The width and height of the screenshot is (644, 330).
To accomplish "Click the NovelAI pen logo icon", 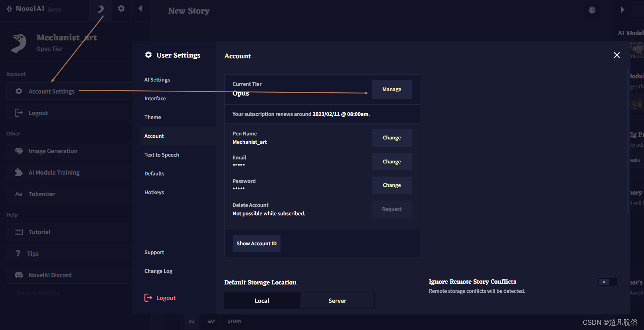I will tap(9, 8).
